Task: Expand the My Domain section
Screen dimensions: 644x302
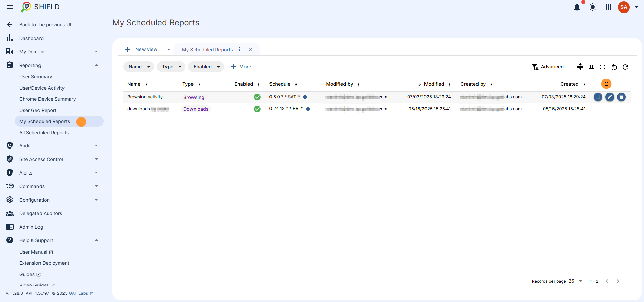Action: 96,52
